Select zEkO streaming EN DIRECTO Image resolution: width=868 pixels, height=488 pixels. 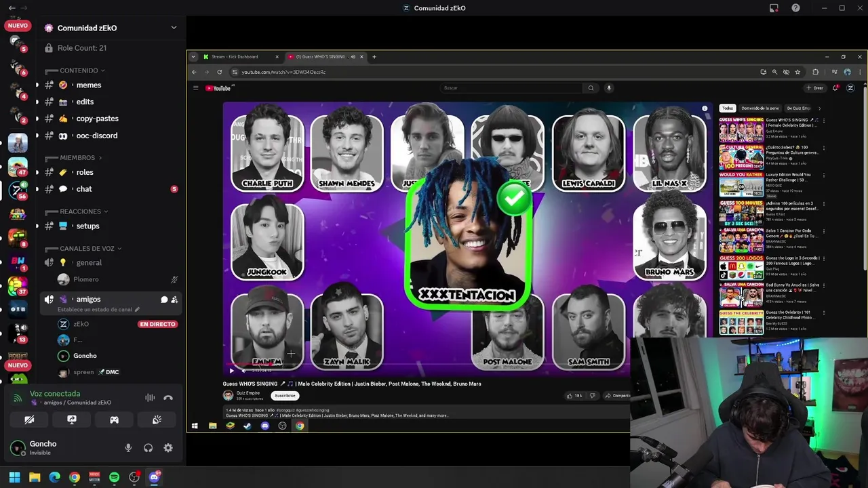pyautogui.click(x=118, y=324)
